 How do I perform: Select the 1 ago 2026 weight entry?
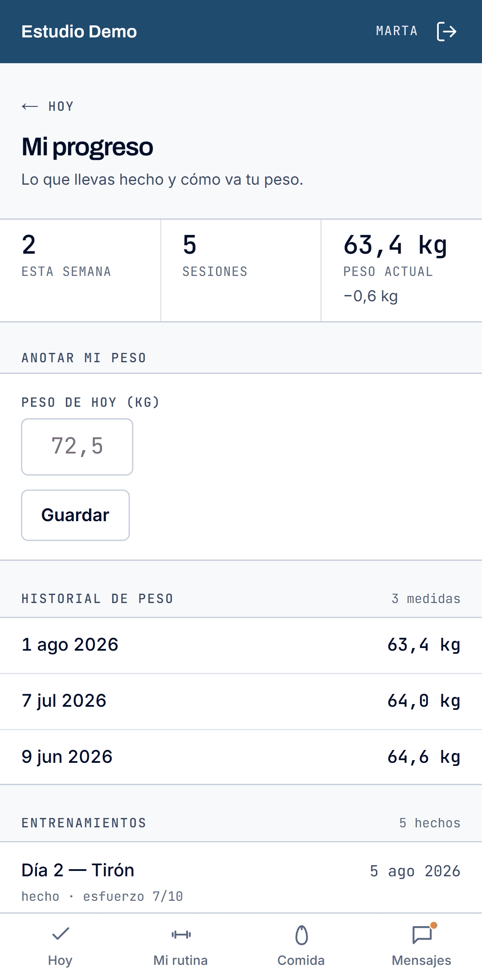[241, 645]
